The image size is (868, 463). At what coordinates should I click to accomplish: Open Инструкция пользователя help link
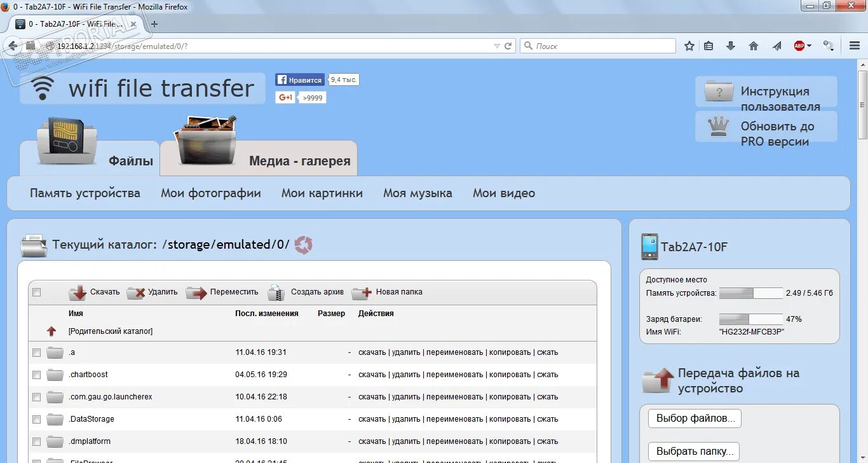[780, 99]
